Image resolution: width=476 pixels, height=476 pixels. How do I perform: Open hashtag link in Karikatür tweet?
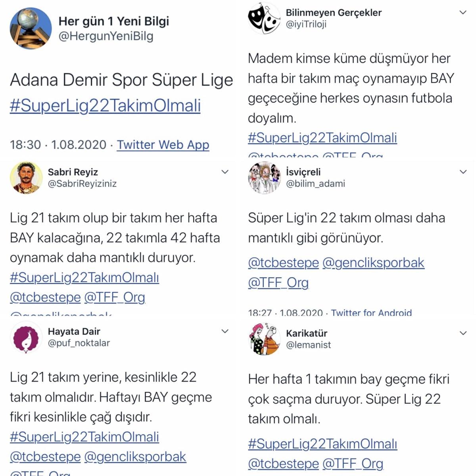click(322, 444)
